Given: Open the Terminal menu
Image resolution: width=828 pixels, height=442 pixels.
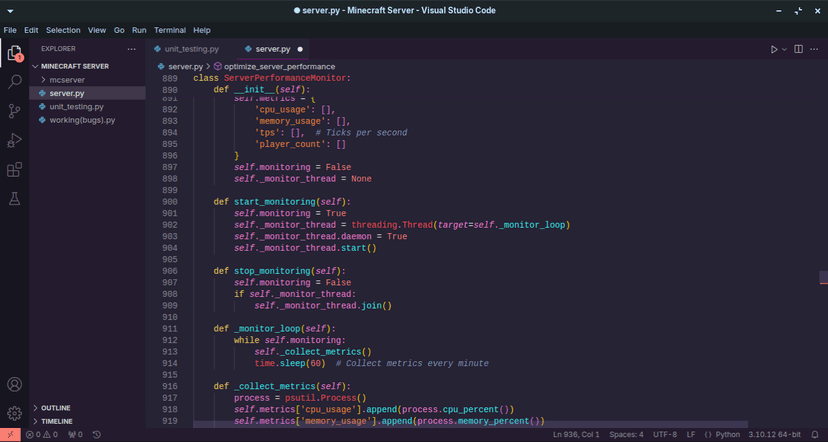Looking at the screenshot, I should (x=169, y=30).
